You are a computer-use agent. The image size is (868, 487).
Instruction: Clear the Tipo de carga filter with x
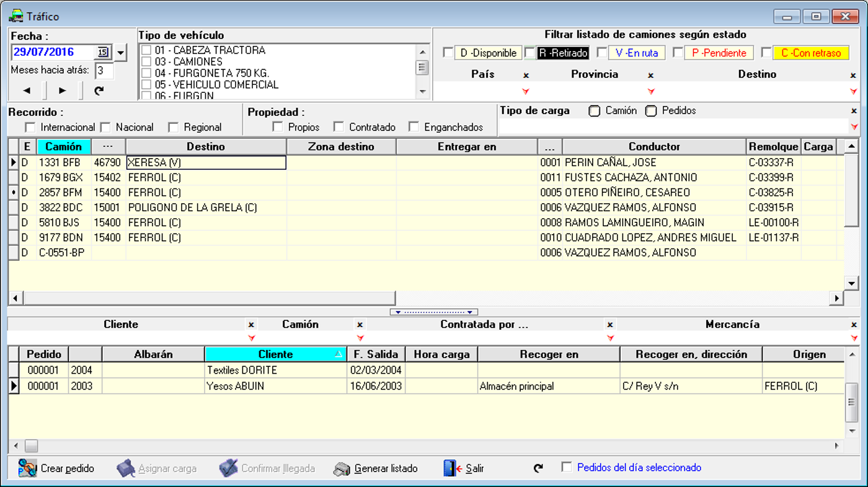point(854,111)
